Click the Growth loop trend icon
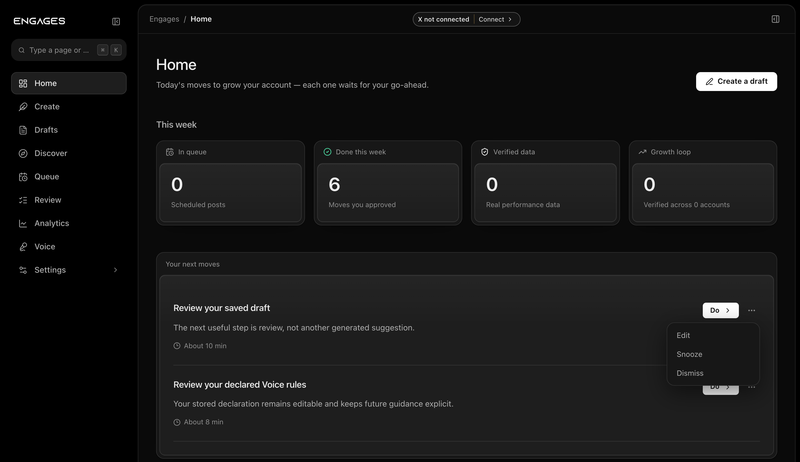This screenshot has height=462, width=800. click(x=642, y=152)
